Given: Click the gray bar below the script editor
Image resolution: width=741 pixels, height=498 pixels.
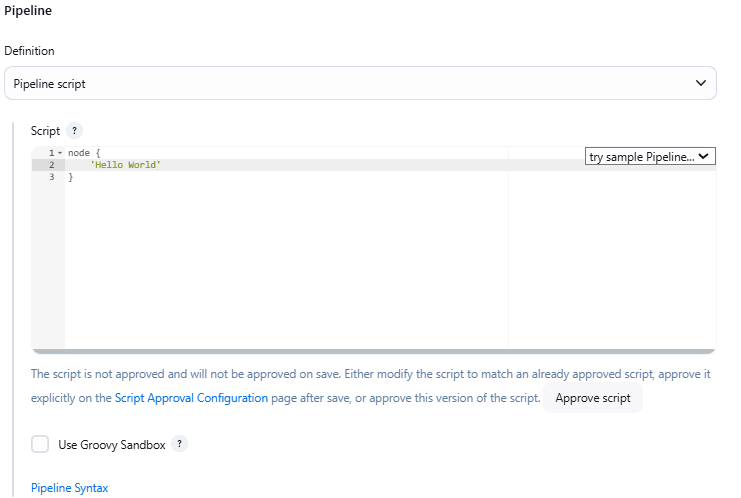Looking at the screenshot, I should coord(373,351).
